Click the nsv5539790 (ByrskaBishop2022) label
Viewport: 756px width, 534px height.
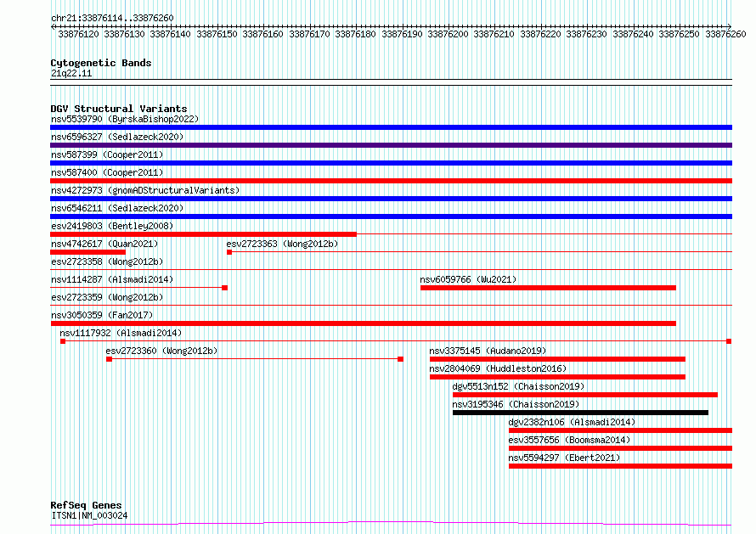125,119
